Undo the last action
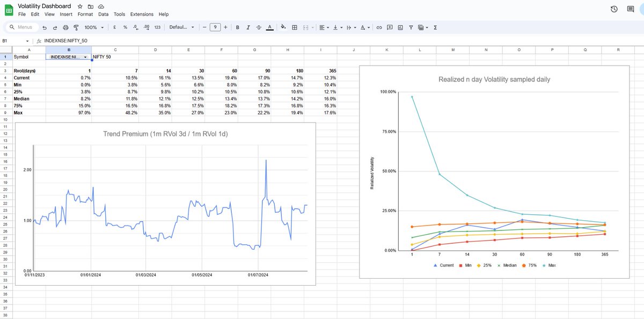 pos(45,27)
